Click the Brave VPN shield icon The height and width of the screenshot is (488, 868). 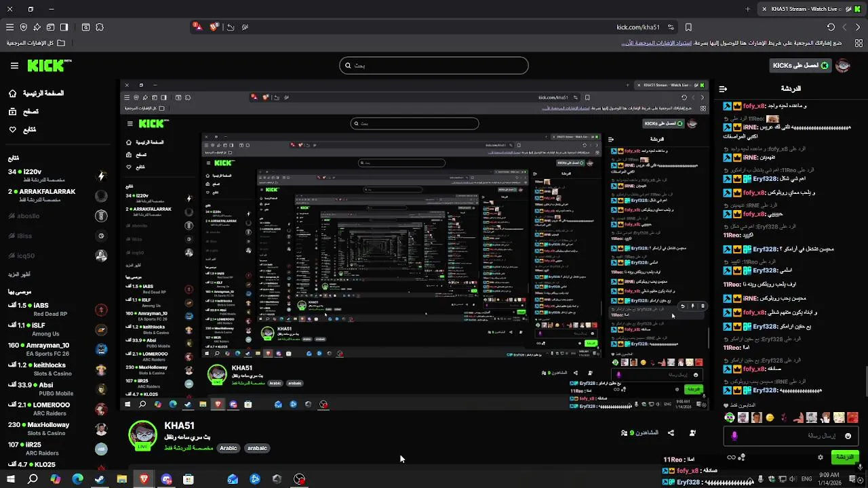coord(24,27)
